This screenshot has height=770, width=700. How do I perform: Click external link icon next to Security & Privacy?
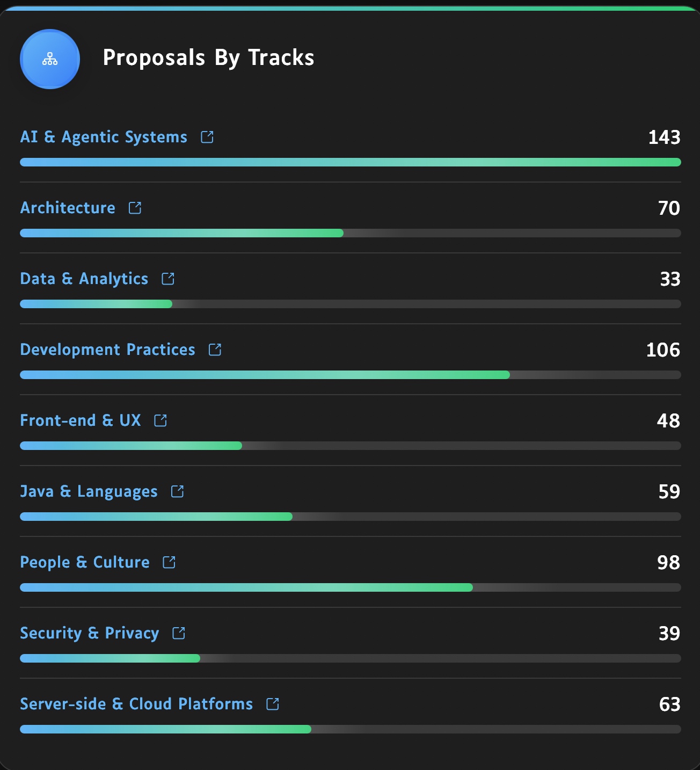(179, 634)
